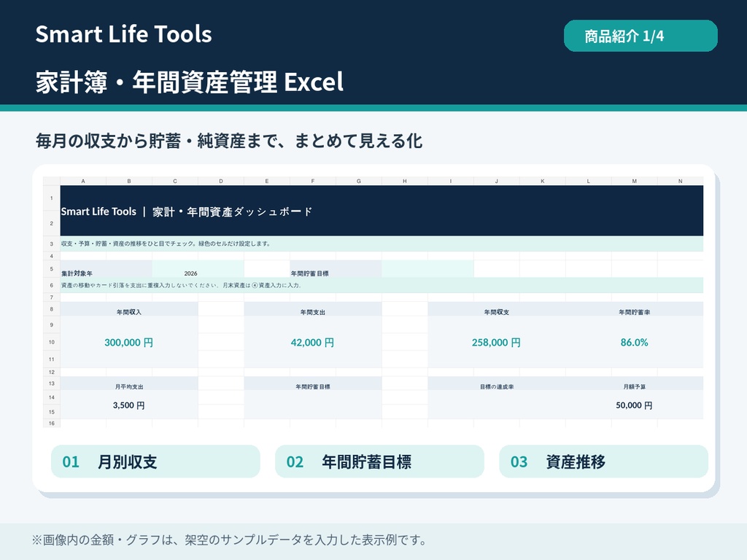This screenshot has width=747, height=560.
Task: Click the row 6 note 資産の移動やカード引落
Action: point(181,285)
